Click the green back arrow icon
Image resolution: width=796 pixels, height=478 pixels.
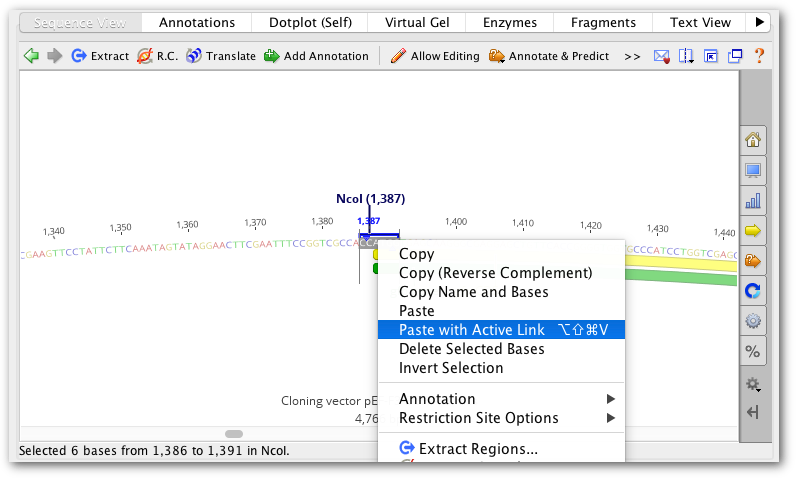(x=31, y=55)
